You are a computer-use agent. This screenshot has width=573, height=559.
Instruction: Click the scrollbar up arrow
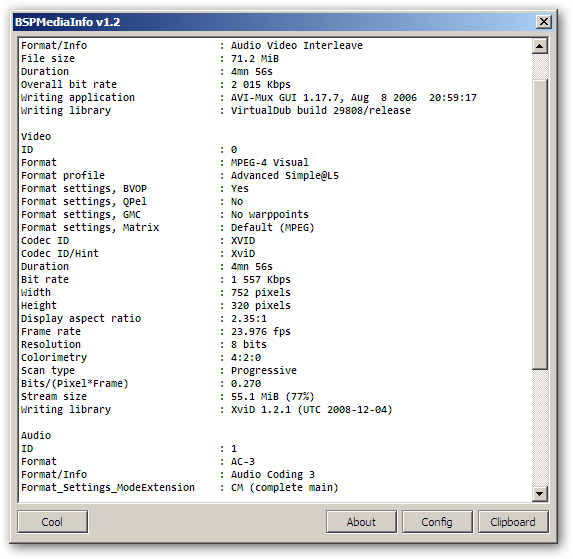[539, 46]
